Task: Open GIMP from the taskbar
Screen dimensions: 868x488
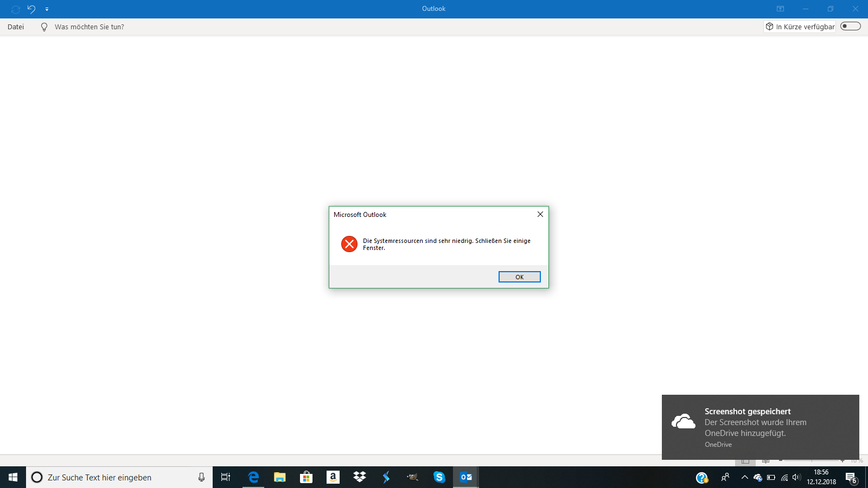Action: (x=413, y=477)
